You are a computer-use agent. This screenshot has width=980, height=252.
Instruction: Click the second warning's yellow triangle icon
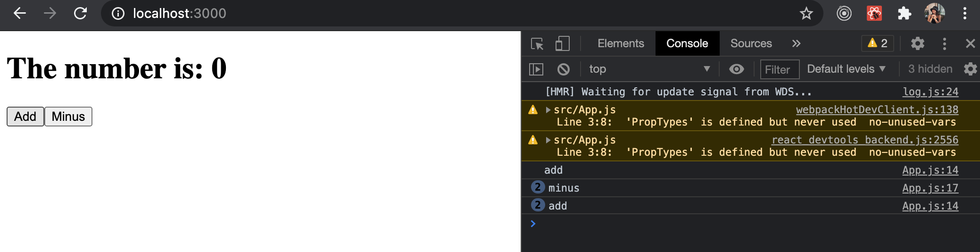533,140
